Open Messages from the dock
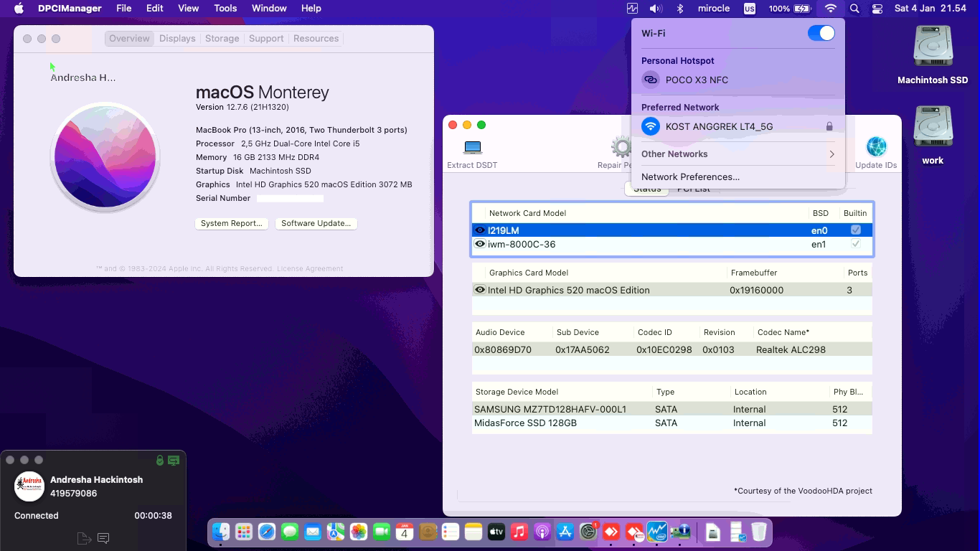Viewport: 980px width, 551px height. coord(290,532)
